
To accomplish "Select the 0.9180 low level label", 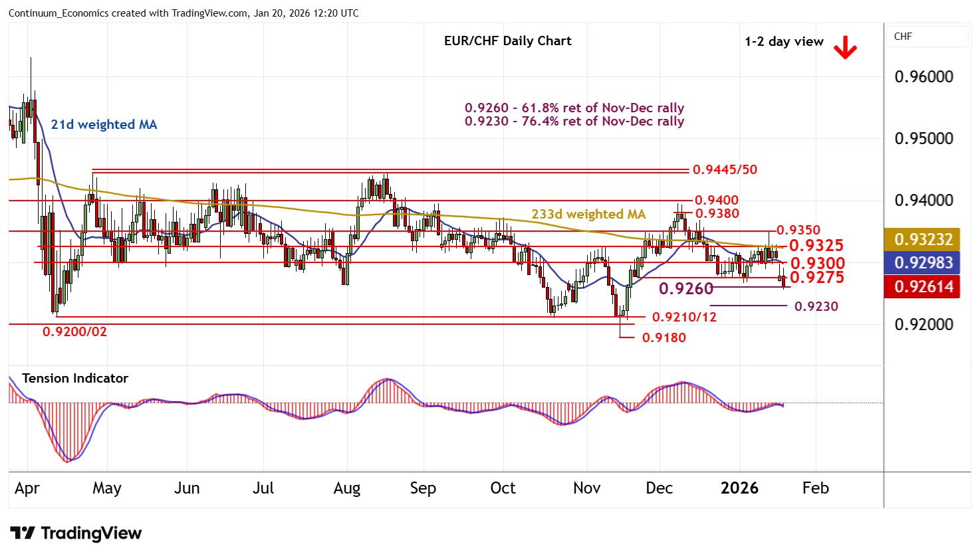I will click(664, 337).
